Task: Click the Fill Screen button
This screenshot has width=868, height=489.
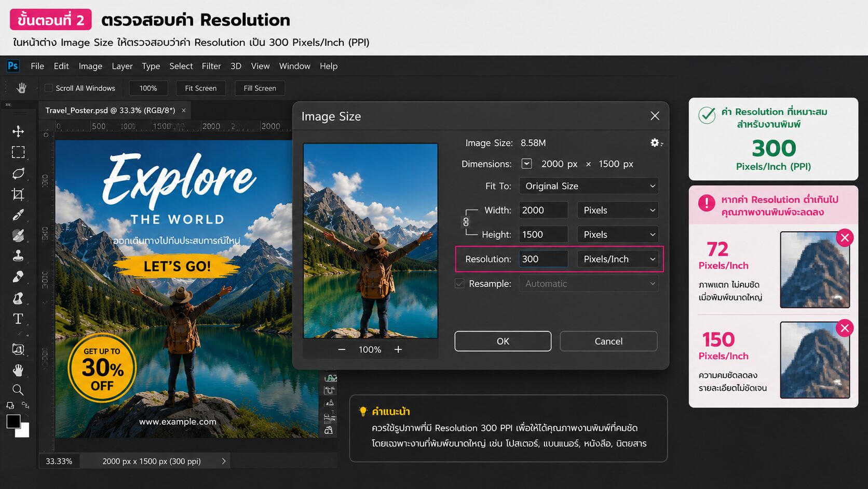Action: [x=260, y=88]
